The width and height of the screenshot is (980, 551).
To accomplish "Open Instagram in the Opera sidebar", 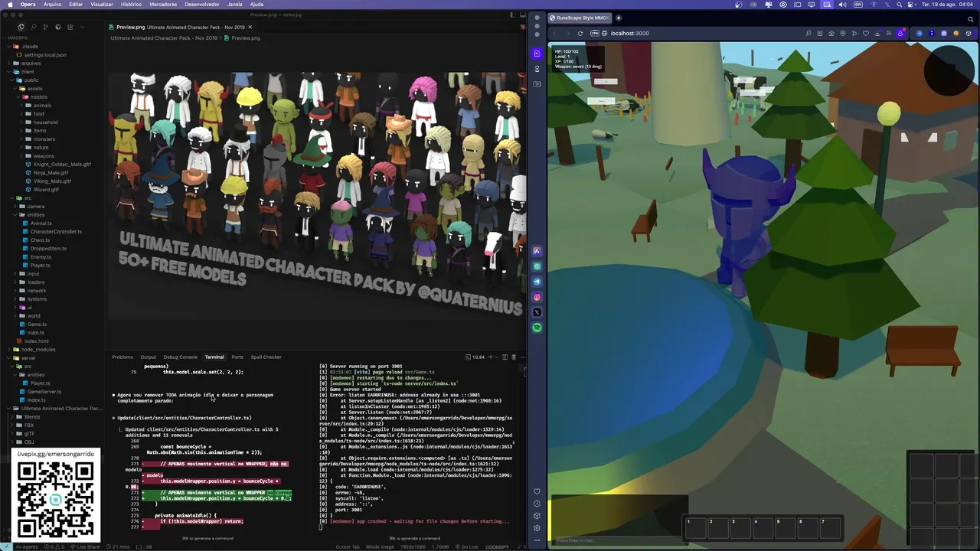I will [537, 297].
